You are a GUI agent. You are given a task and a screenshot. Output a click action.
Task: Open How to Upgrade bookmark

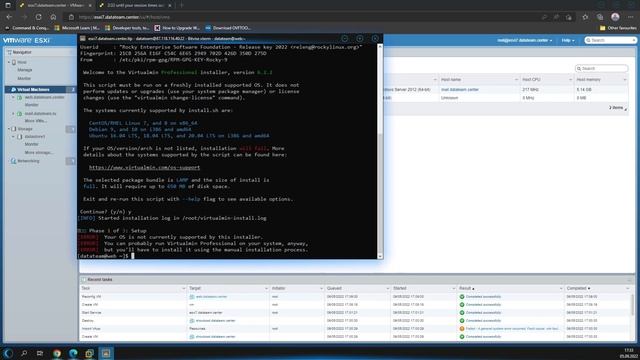177,28
